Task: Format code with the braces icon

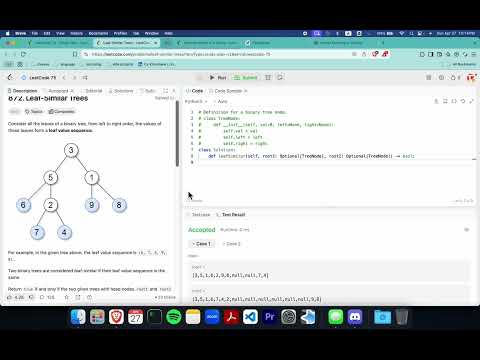Action: (x=454, y=101)
